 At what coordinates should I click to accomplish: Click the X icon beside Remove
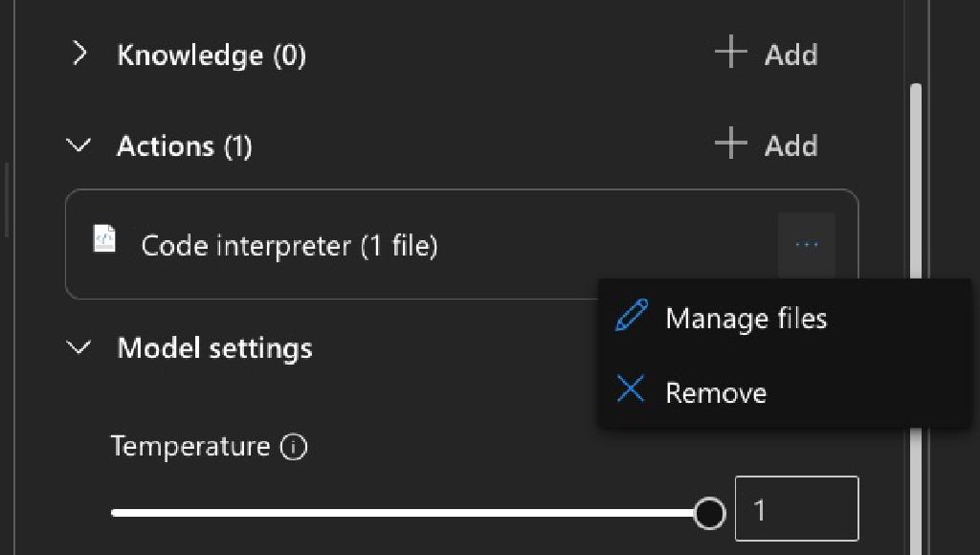click(632, 390)
